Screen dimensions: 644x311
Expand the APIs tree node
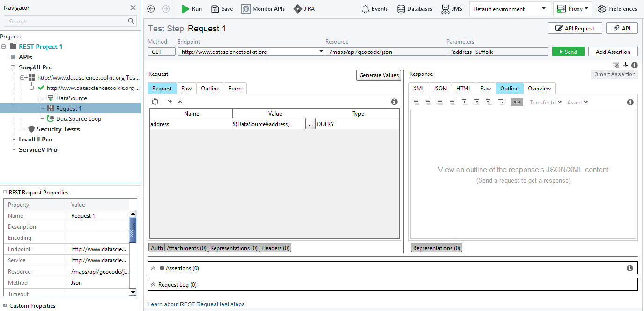point(13,57)
